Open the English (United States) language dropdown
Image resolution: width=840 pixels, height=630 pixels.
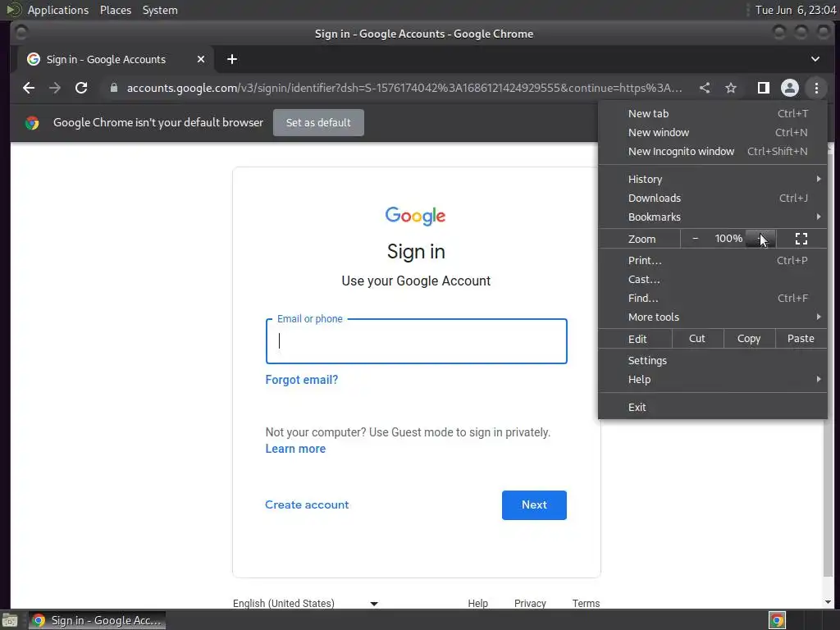(x=305, y=603)
